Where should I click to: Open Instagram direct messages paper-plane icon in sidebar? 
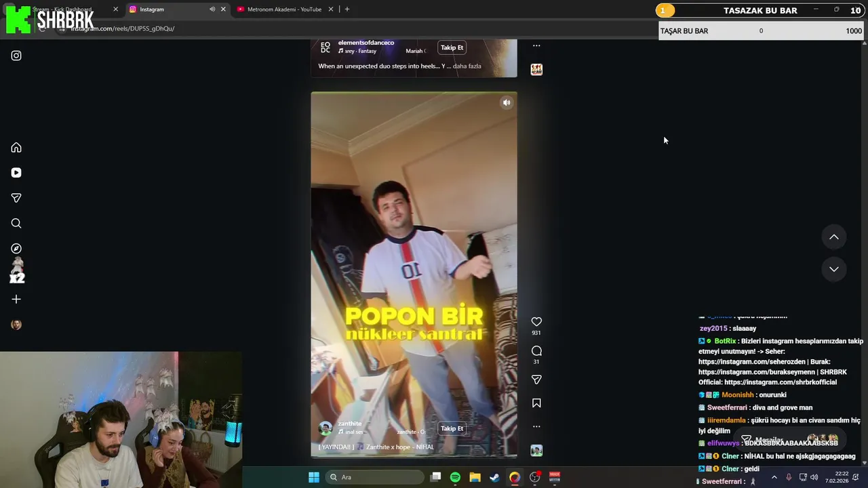coord(16,198)
